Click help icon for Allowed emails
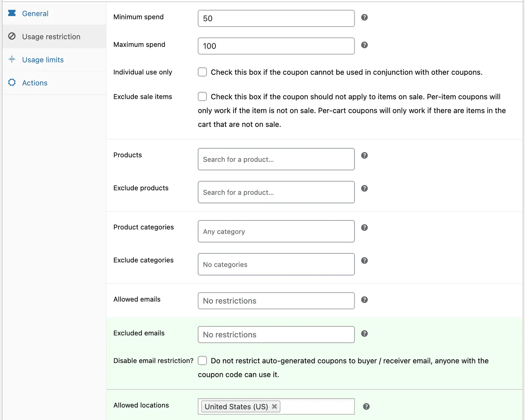The image size is (525, 420). 364,300
